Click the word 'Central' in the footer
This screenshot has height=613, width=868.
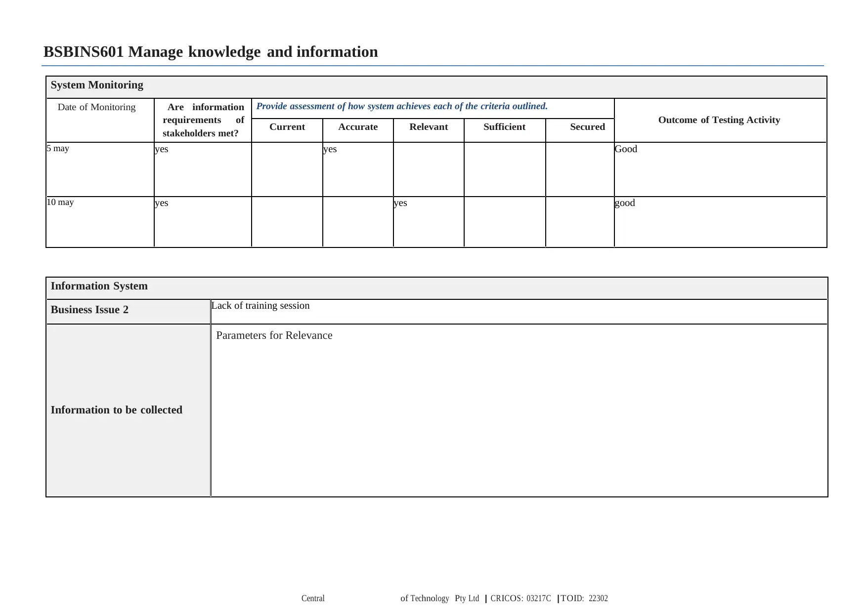(x=313, y=598)
